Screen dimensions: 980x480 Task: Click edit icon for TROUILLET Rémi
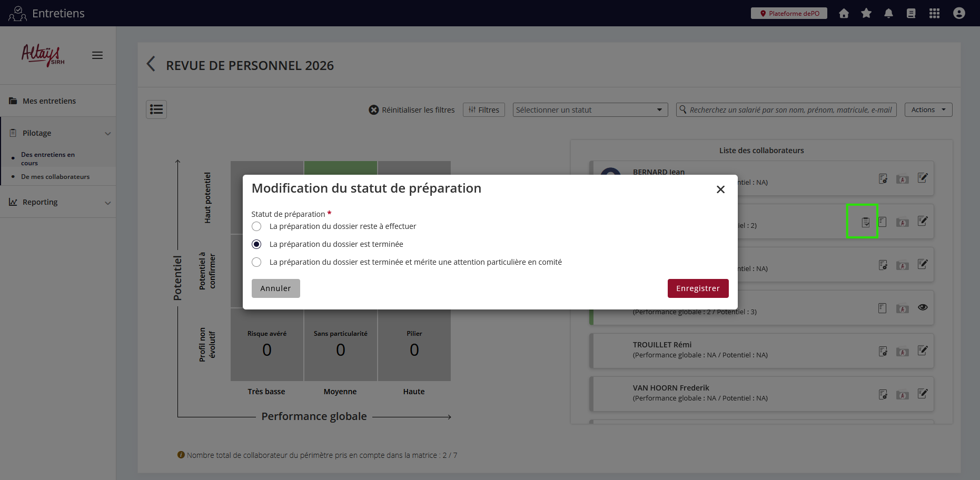coord(923,351)
